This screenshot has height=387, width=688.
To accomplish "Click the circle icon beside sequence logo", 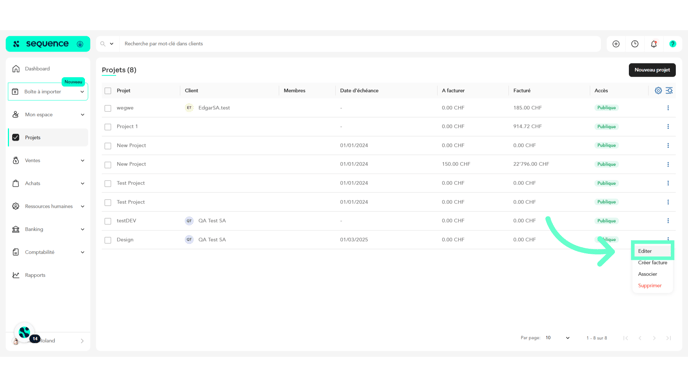I will click(80, 44).
